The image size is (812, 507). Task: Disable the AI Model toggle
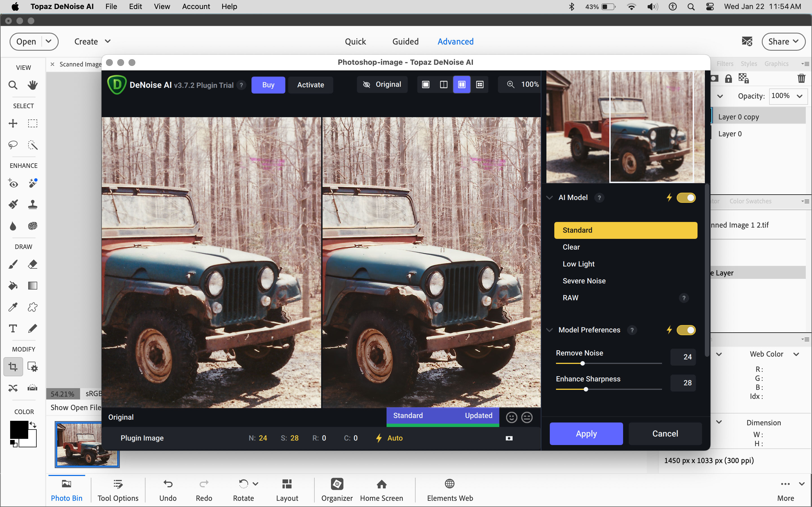686,197
